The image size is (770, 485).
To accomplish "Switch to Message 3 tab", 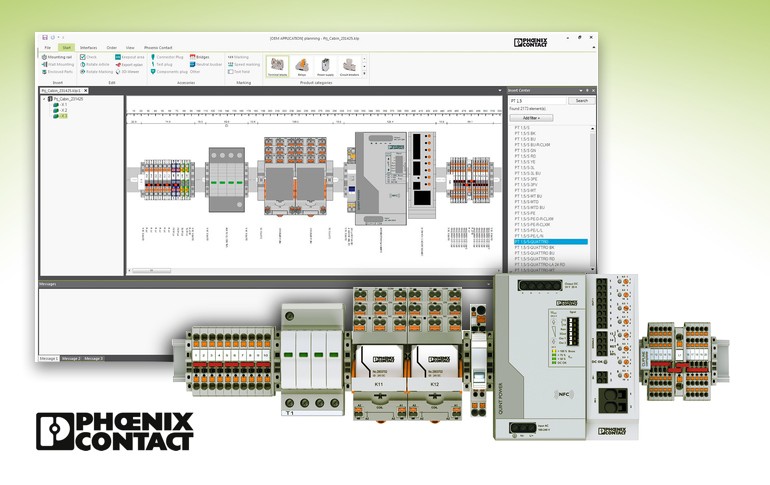I will [93, 359].
